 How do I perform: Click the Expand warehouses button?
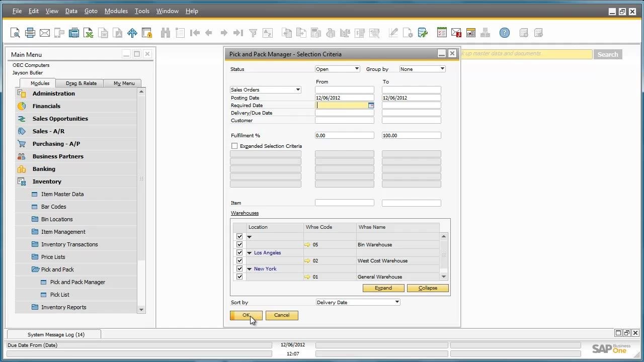[x=383, y=288]
